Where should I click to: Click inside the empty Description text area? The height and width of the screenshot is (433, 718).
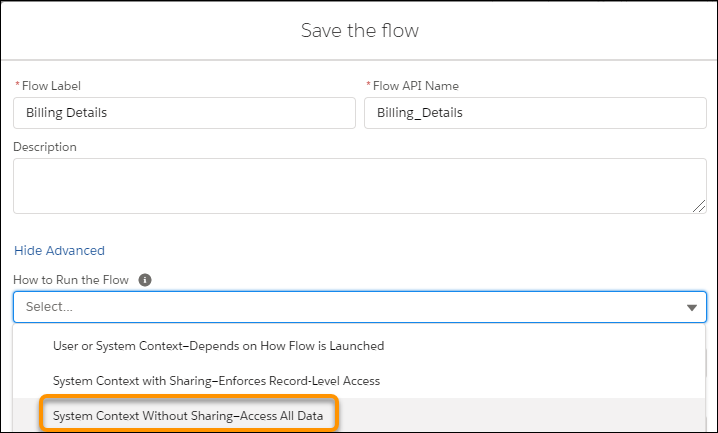(359, 186)
